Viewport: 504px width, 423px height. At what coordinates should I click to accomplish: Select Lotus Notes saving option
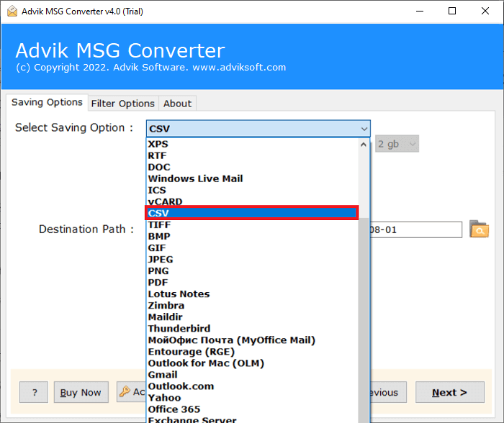coord(253,294)
